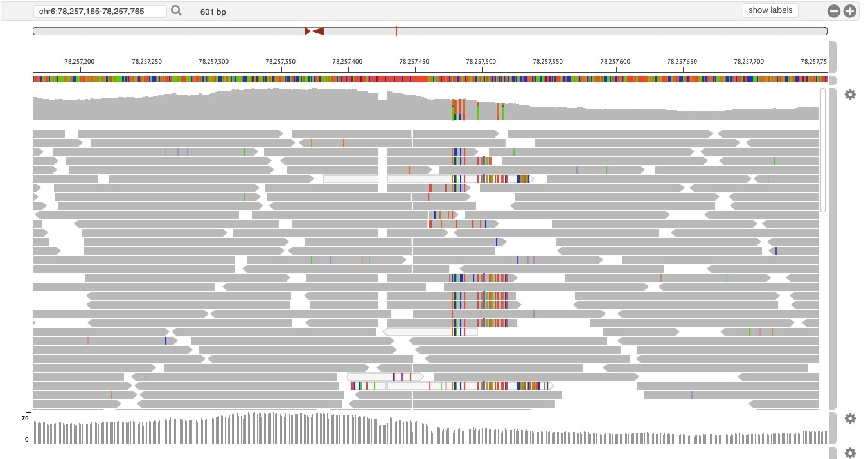The image size is (868, 459).
Task: Click the magnifier search icon beside locus field
Action: [x=176, y=11]
